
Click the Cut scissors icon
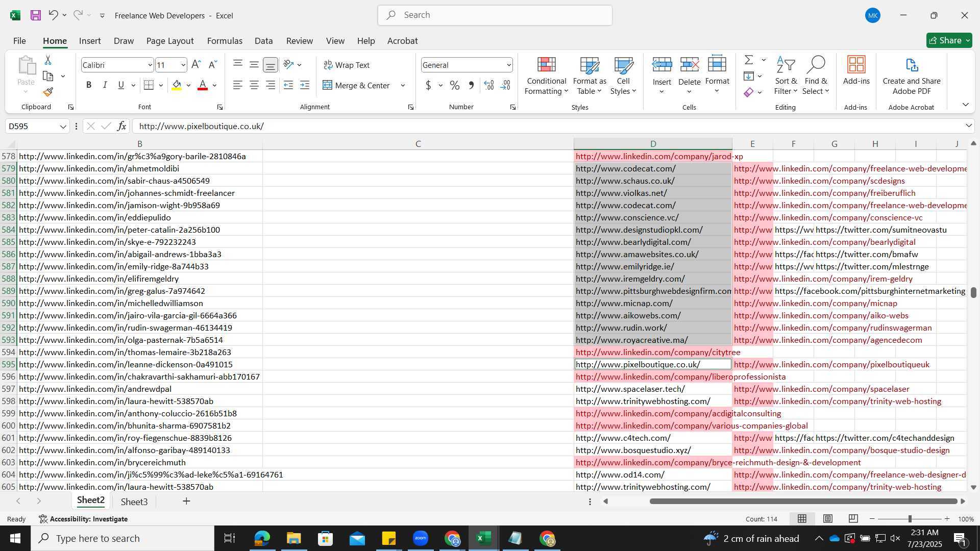coord(48,60)
